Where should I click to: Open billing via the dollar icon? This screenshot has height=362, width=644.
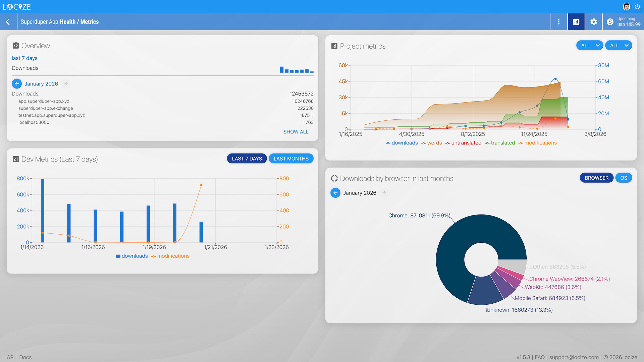click(610, 21)
